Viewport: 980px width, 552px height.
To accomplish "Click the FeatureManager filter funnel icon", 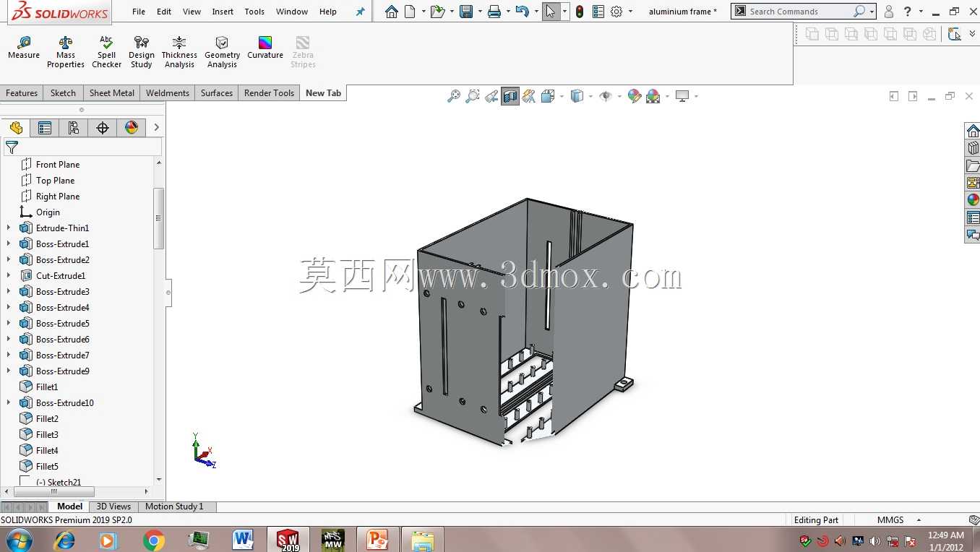I will click(x=12, y=147).
